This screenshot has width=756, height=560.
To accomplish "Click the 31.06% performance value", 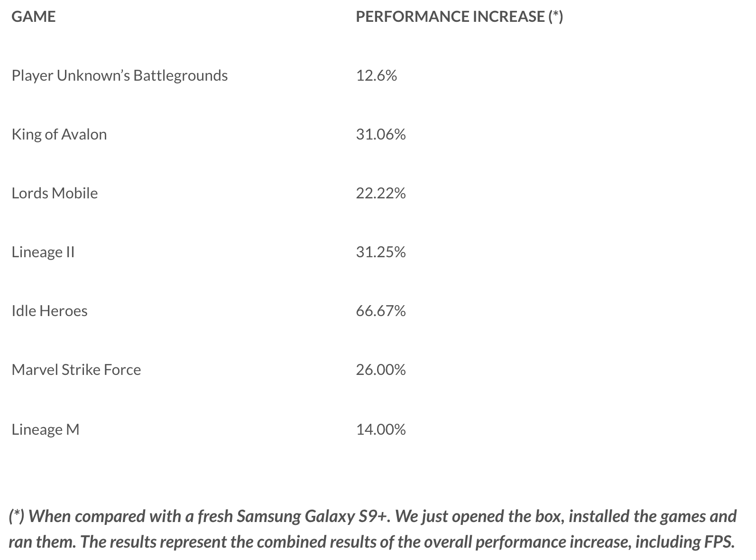I will point(381,134).
